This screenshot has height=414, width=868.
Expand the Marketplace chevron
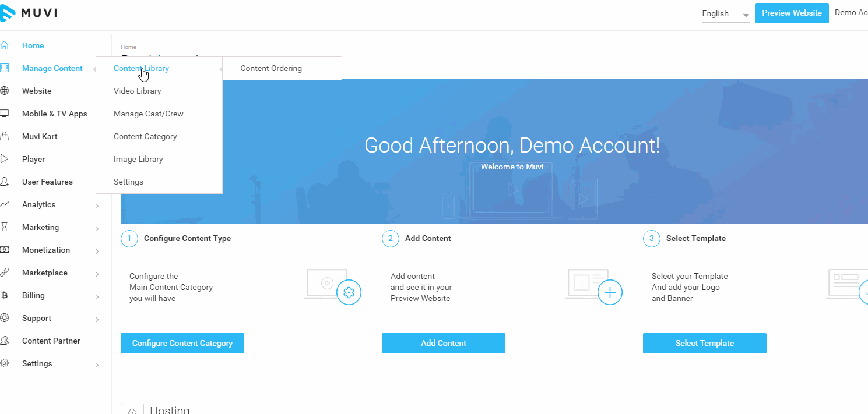[97, 274]
